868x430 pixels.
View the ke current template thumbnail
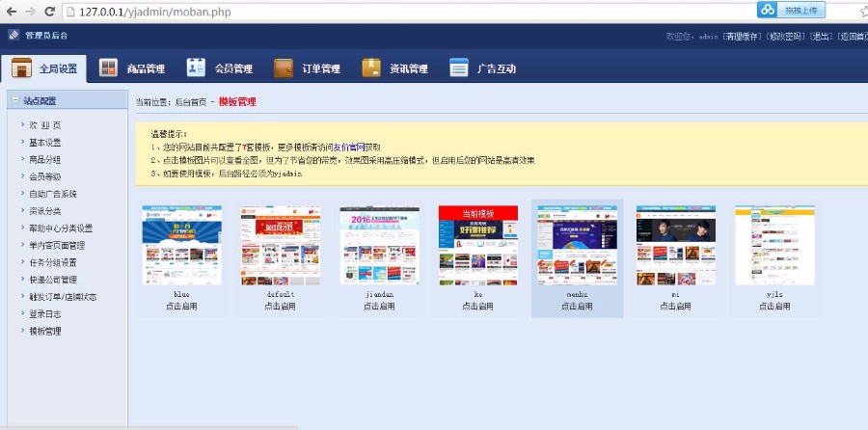click(478, 245)
